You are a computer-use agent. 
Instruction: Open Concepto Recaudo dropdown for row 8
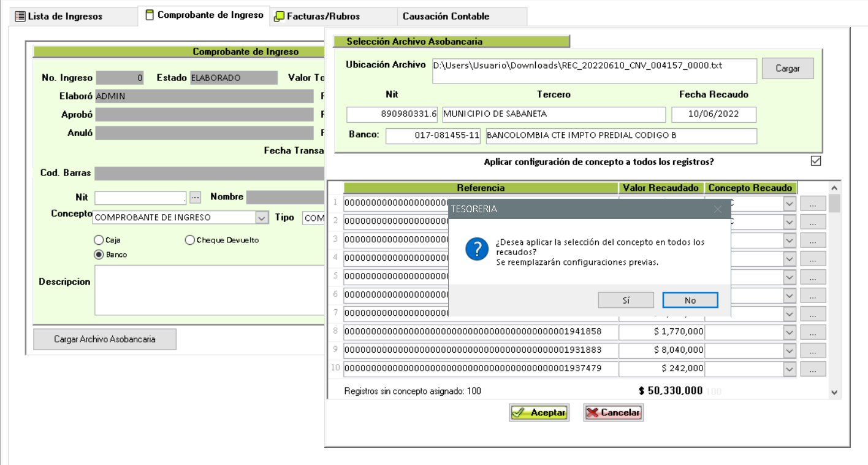click(790, 332)
